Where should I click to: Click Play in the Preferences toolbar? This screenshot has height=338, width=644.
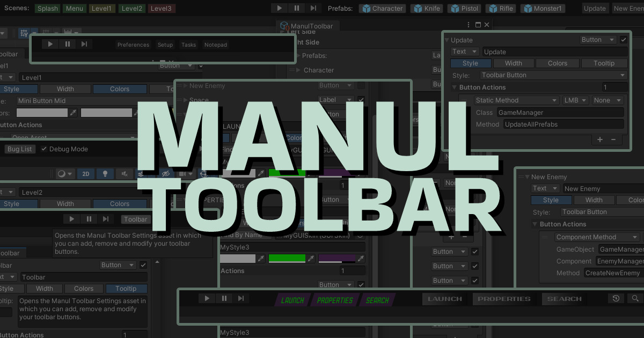click(50, 45)
